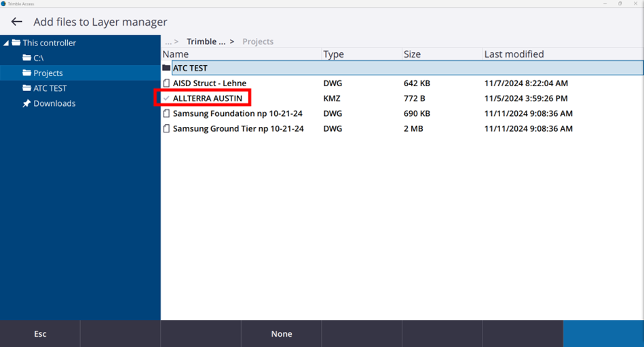This screenshot has width=644, height=347.
Task: Check Samsung Foundation np 10-21-24 checkbox
Action: 166,113
